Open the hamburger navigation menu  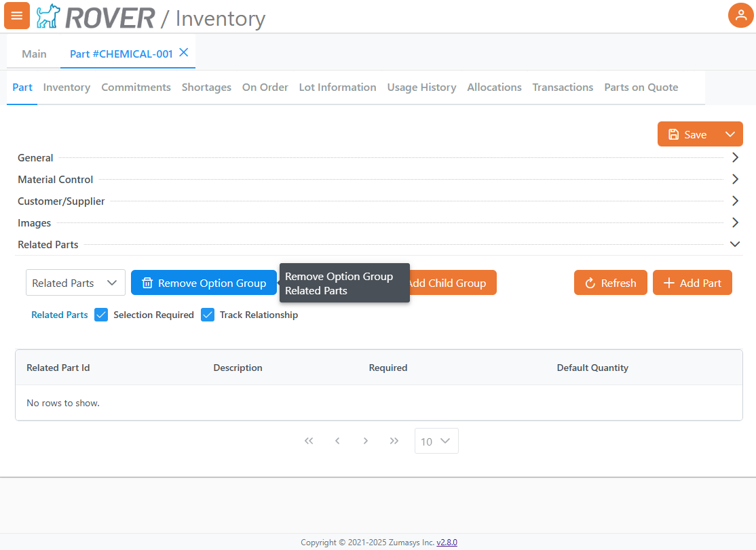tap(16, 15)
